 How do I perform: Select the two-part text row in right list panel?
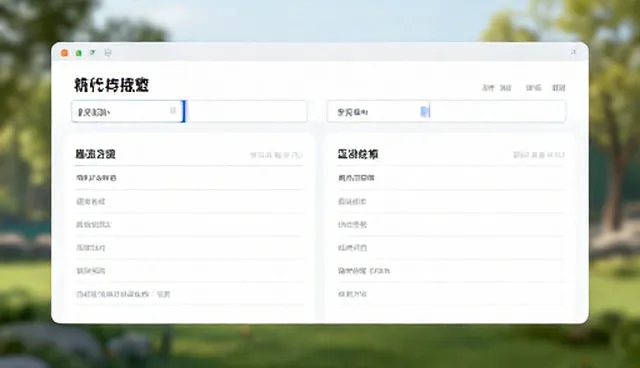click(451, 270)
